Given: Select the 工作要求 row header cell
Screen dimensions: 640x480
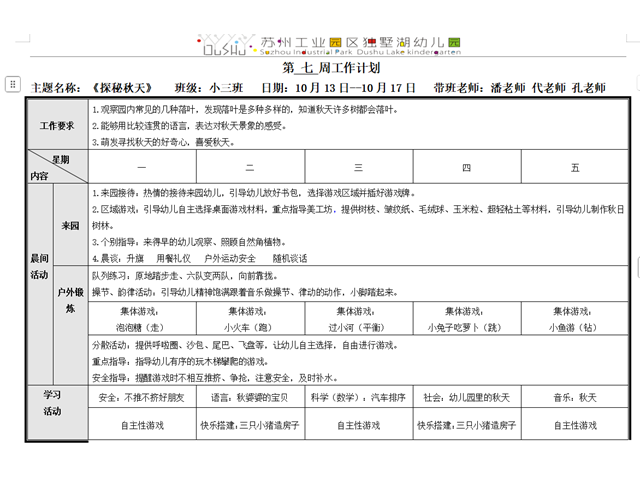Looking at the screenshot, I should (x=57, y=126).
